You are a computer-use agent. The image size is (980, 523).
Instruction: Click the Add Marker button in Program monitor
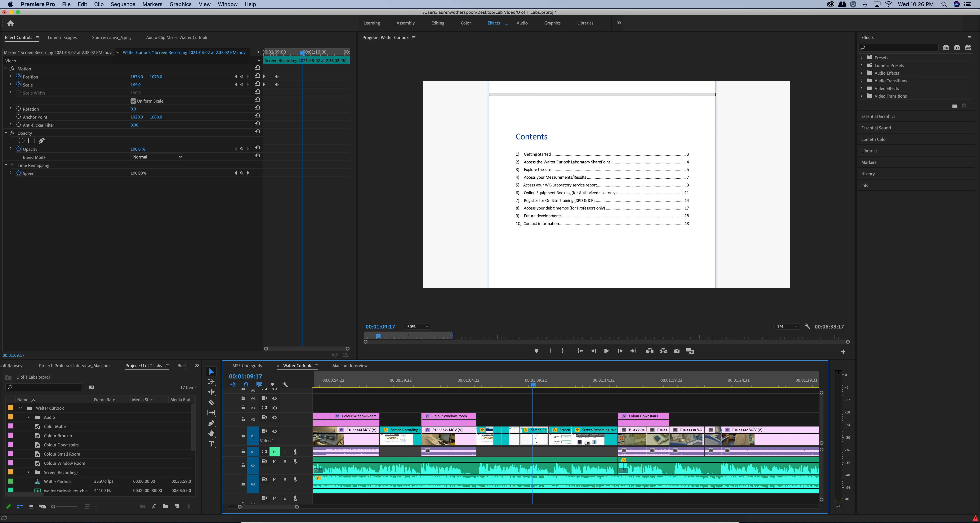pos(536,351)
